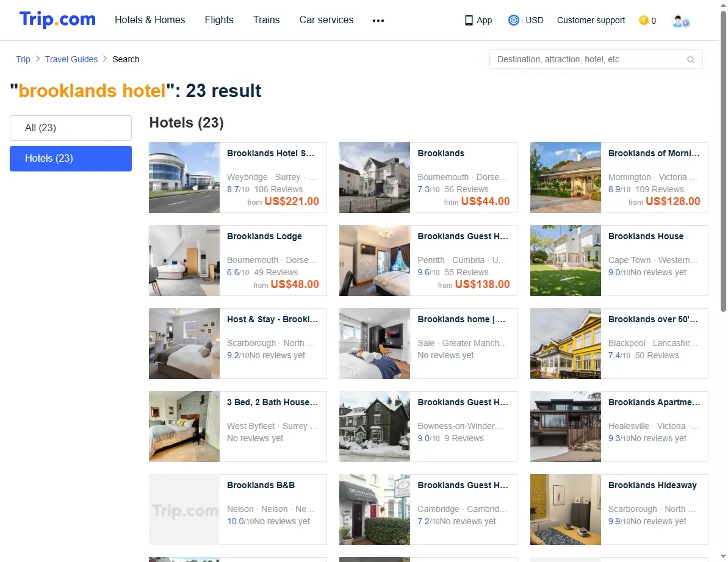Click the Brooklands Hideaway title

[x=652, y=485]
